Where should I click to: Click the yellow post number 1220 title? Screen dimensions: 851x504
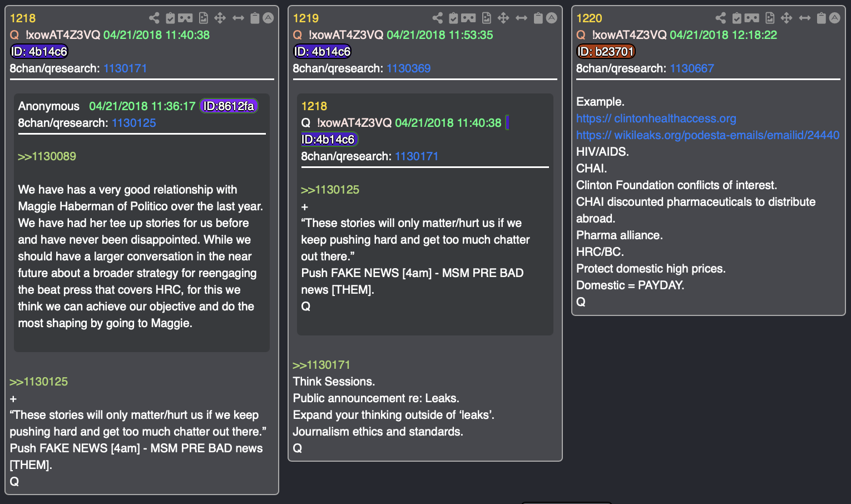pos(589,18)
